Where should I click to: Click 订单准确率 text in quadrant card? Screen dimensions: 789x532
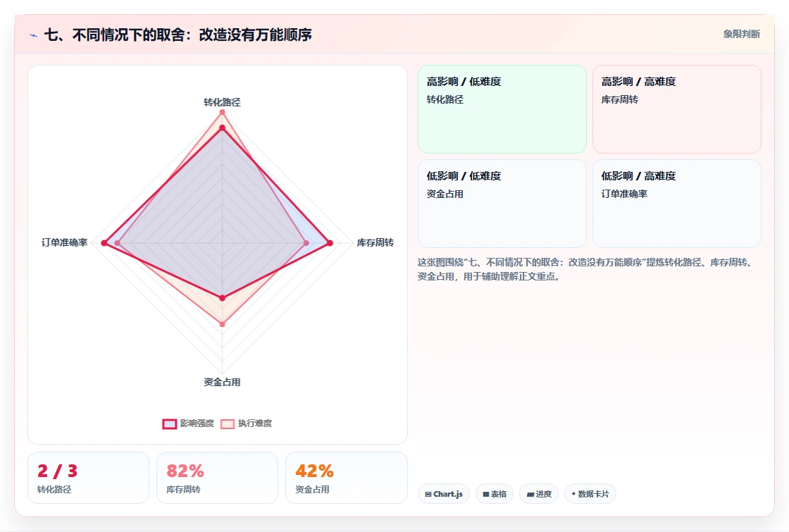(624, 194)
